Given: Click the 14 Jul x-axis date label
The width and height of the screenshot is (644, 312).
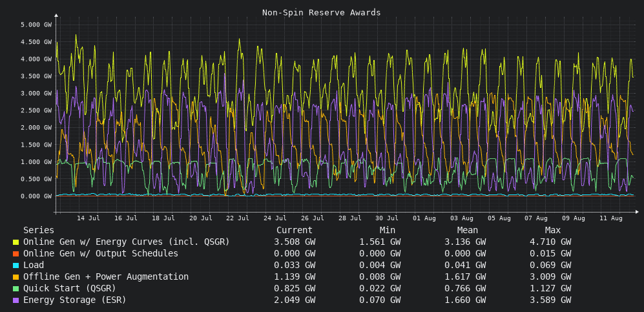Looking at the screenshot, I should pyautogui.click(x=88, y=218).
